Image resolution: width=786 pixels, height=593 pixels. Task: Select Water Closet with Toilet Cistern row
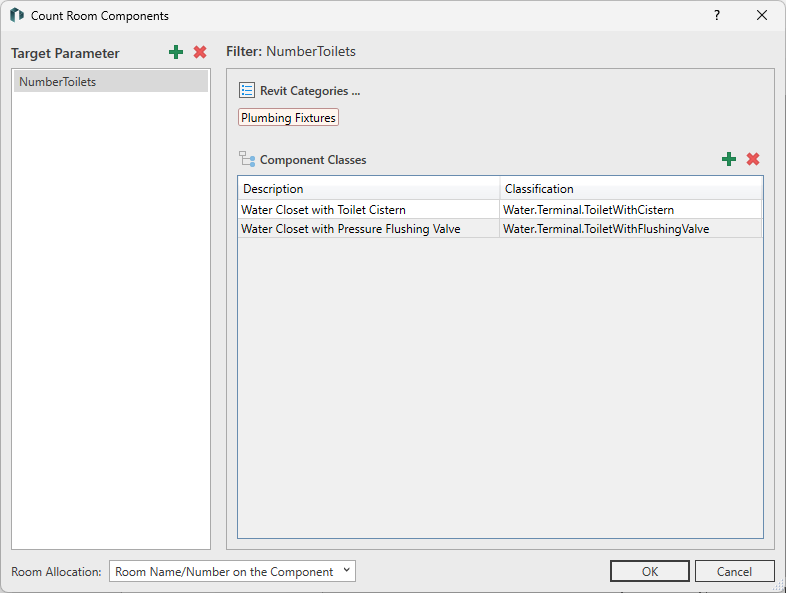click(x=500, y=210)
